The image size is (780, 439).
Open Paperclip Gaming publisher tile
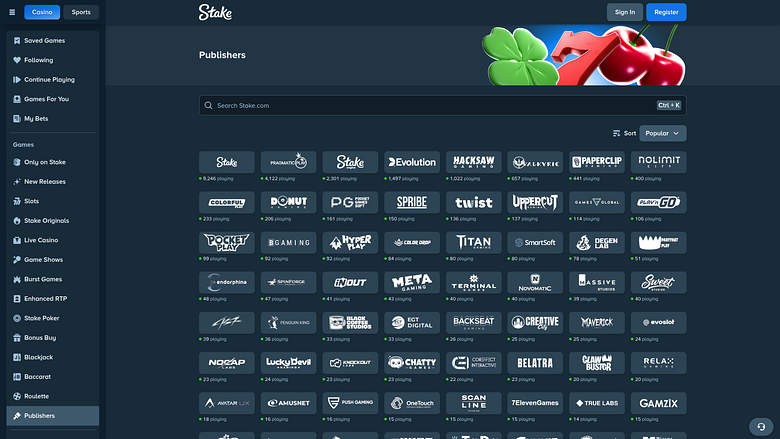tap(597, 162)
